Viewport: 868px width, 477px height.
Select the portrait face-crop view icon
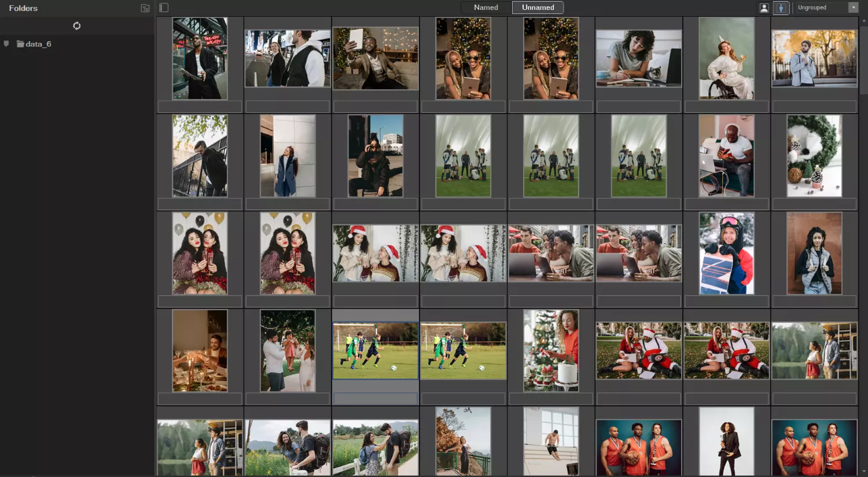(764, 8)
